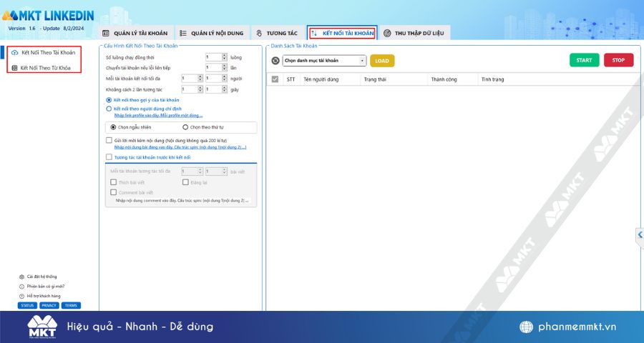Increase the Khoảng cách value next to giây
This screenshot has width=644, height=343.
coord(225,87)
